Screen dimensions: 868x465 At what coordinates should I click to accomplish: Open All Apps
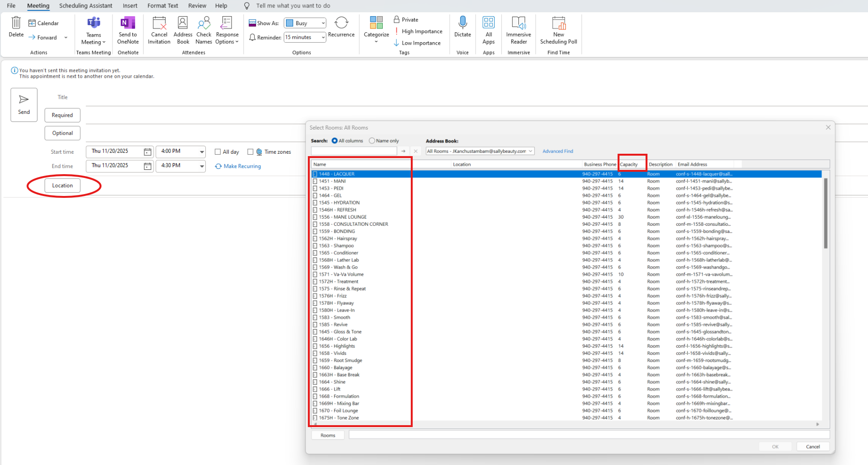coord(489,30)
